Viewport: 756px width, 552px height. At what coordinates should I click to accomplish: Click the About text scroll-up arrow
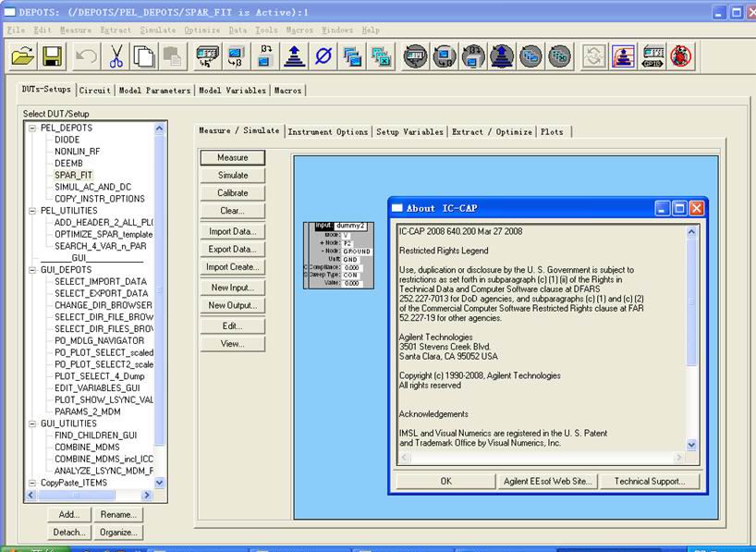pos(691,232)
